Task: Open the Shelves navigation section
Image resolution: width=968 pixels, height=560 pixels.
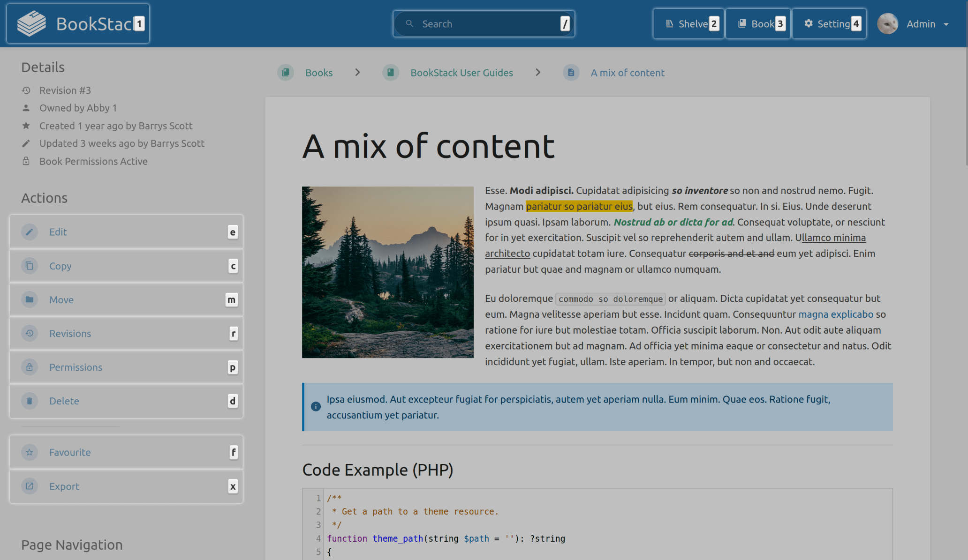Action: pos(687,23)
